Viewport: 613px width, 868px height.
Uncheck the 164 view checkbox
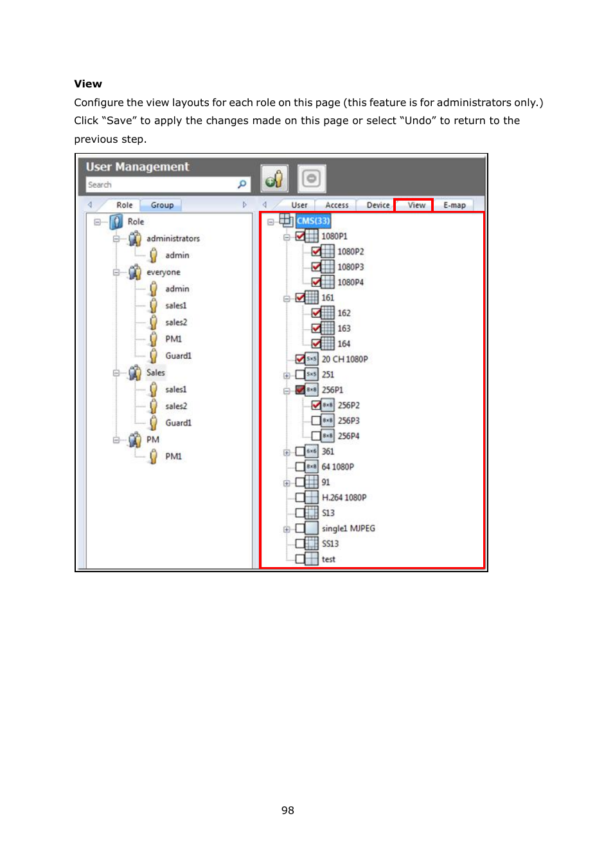pyautogui.click(x=316, y=343)
